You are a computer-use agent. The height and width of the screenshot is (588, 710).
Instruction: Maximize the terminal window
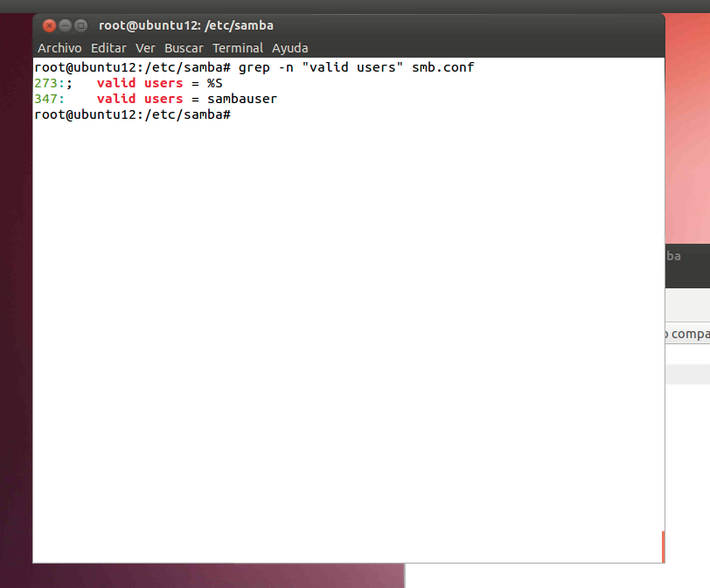coord(80,25)
